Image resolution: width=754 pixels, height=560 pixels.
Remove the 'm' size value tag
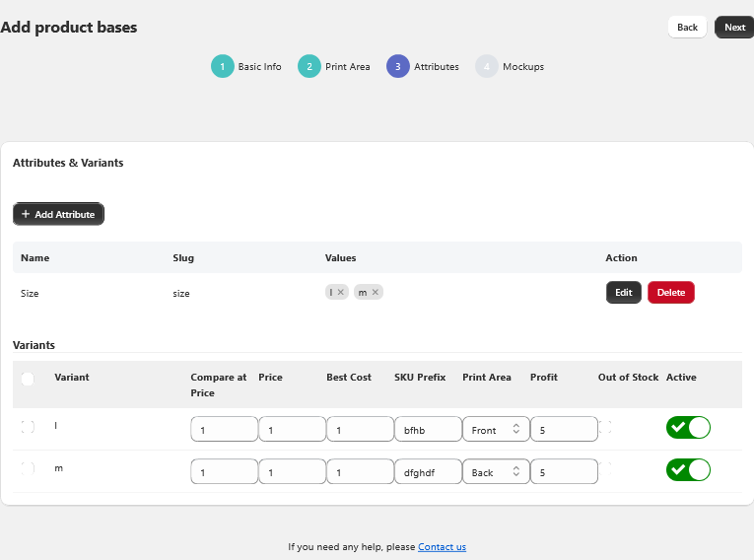(x=376, y=292)
